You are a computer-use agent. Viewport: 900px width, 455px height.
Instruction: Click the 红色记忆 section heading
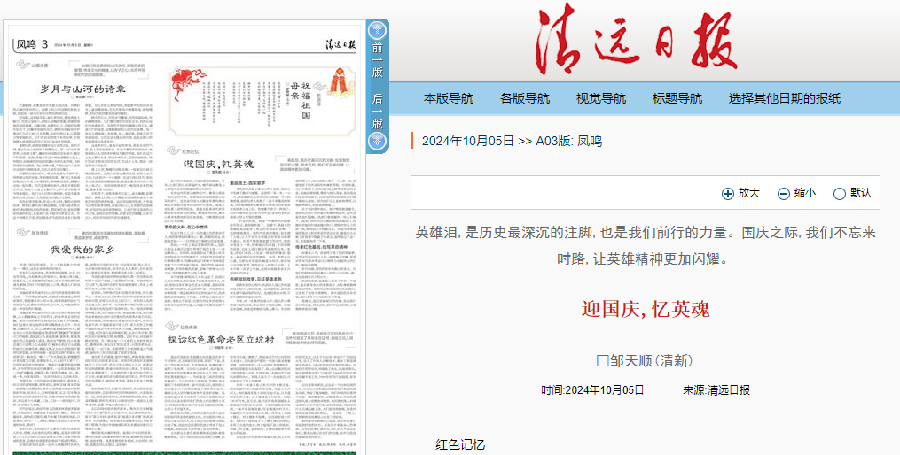pyautogui.click(x=460, y=445)
